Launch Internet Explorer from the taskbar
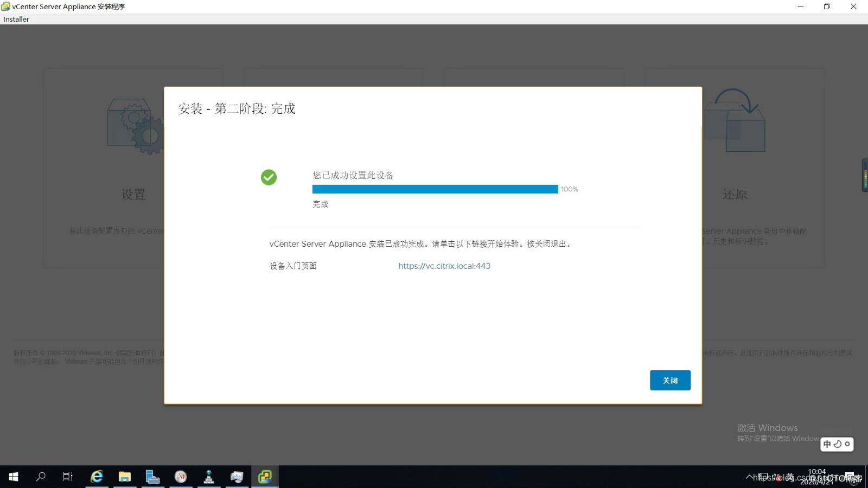Image resolution: width=868 pixels, height=488 pixels. click(x=97, y=477)
